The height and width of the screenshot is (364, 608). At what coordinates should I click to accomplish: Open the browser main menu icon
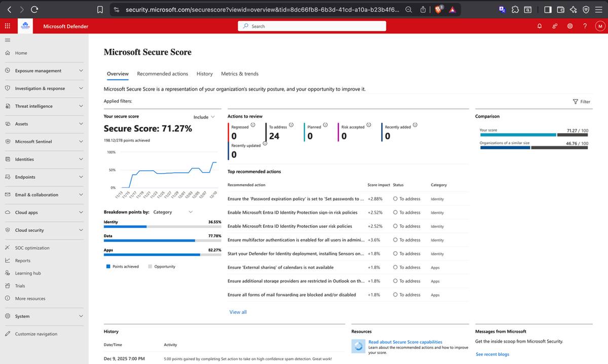point(599,9)
